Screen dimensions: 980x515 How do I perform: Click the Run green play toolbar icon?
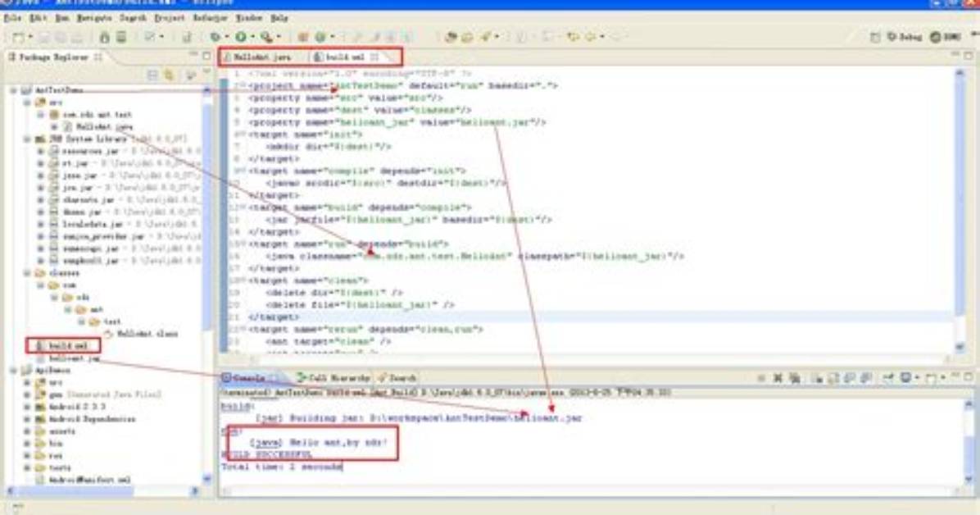pos(241,38)
